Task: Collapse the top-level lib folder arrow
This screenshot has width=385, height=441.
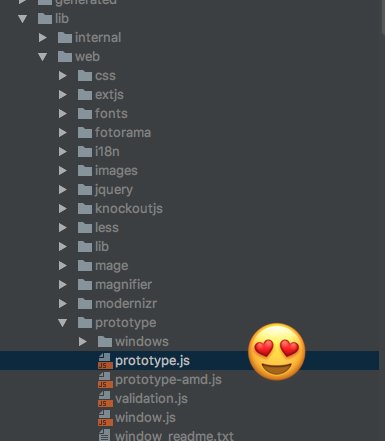Action: [22, 19]
